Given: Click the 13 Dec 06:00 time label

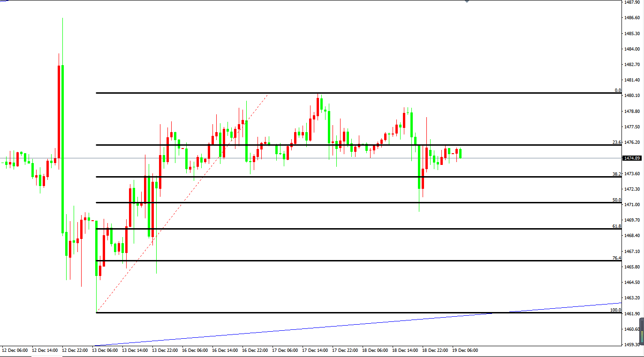Looking at the screenshot, I should tap(106, 350).
